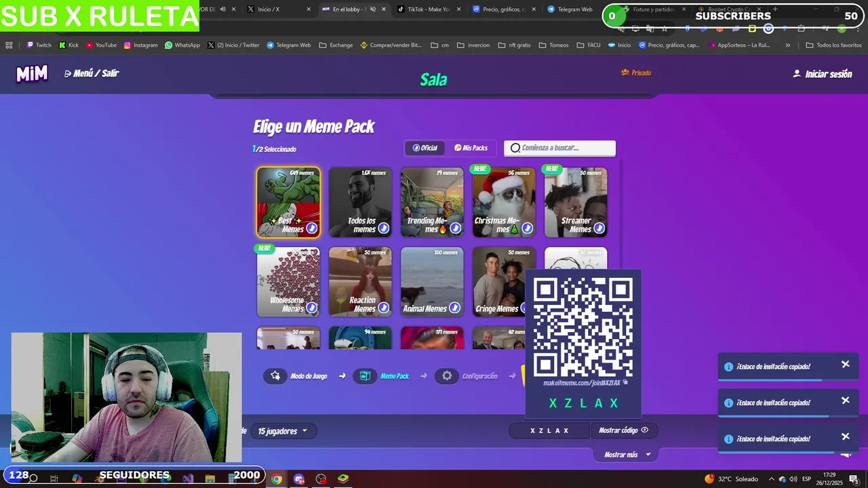Show more bookmarks chevron

[787, 45]
